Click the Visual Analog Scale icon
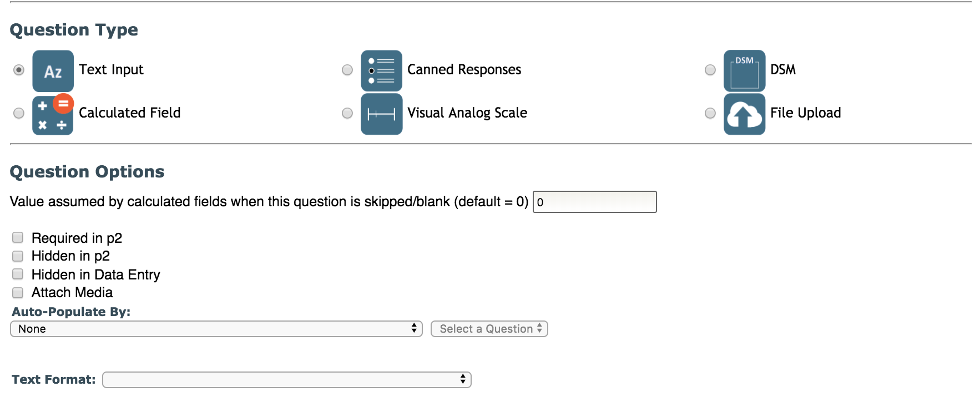The width and height of the screenshot is (980, 397). (x=381, y=114)
